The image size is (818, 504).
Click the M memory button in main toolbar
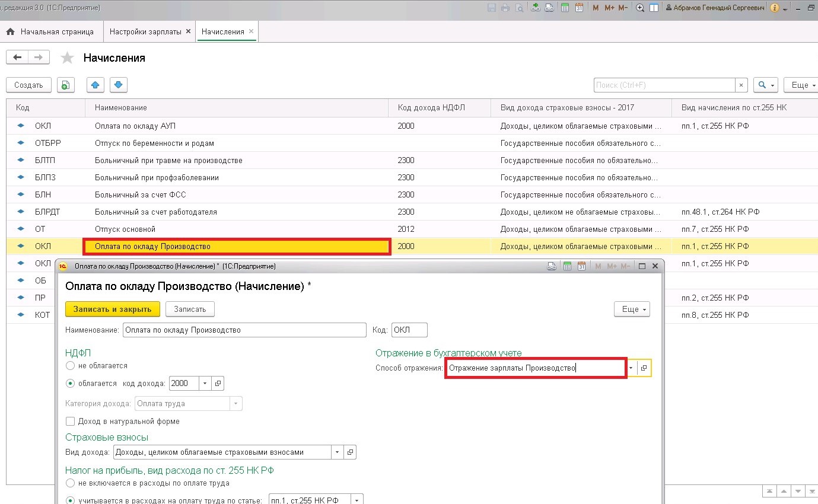595,8
